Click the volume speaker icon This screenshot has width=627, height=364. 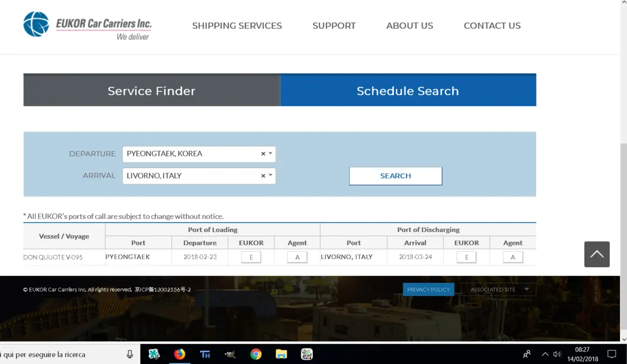[x=557, y=354]
